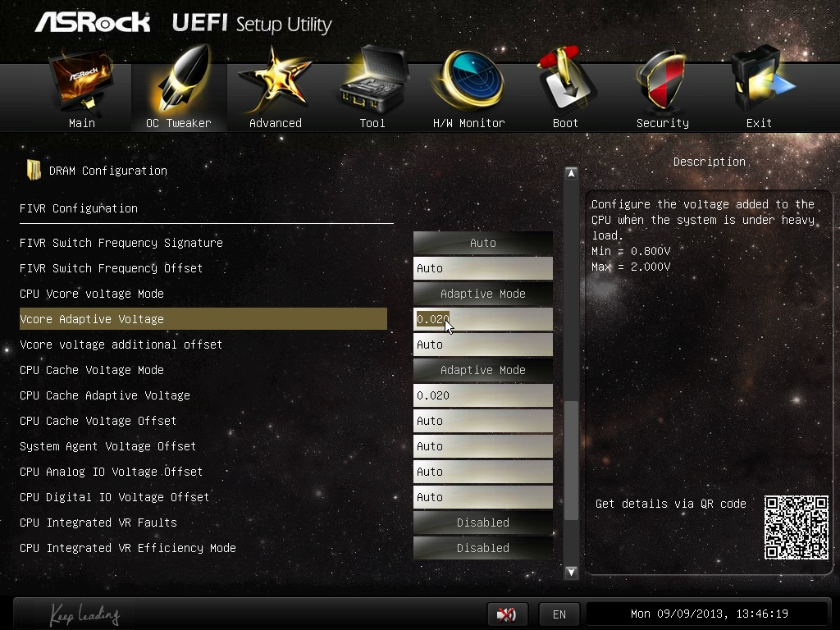Click scrollbar down arrow
The height and width of the screenshot is (630, 840).
(x=571, y=572)
